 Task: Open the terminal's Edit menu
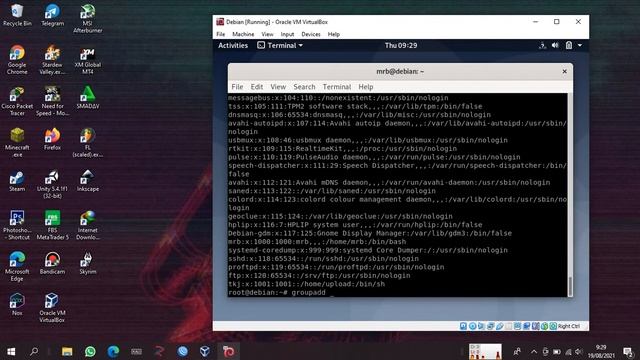pos(257,87)
